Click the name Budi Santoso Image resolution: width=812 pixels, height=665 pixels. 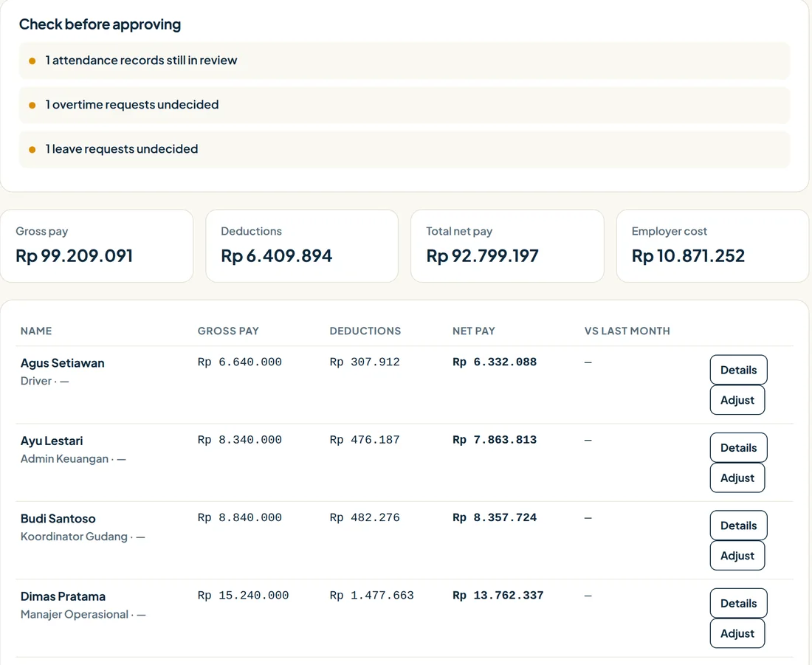coord(58,518)
